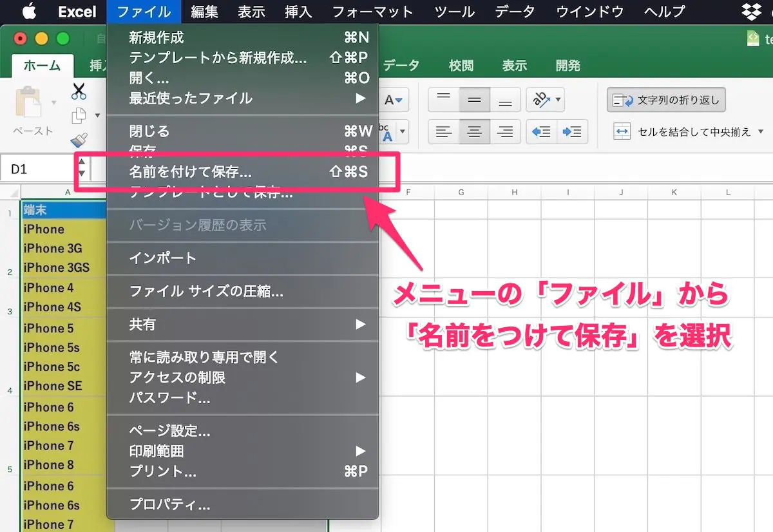The image size is (773, 532).
Task: Click the increase indent icon
Action: coord(572,132)
